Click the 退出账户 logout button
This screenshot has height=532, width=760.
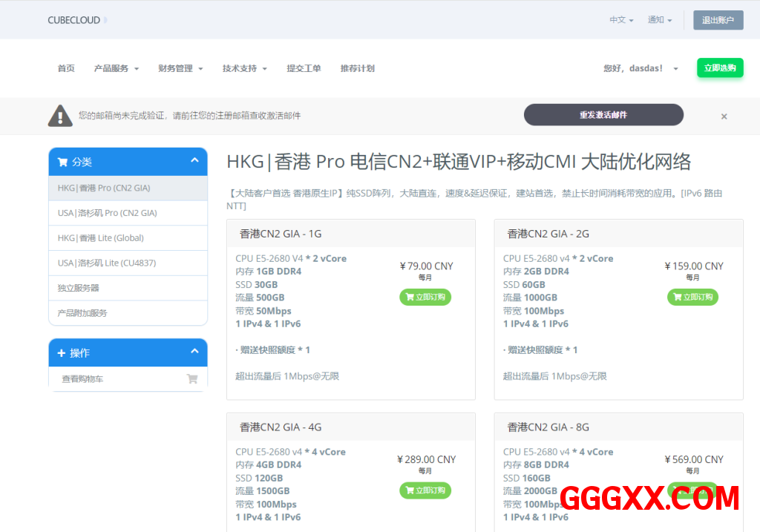[x=718, y=20]
